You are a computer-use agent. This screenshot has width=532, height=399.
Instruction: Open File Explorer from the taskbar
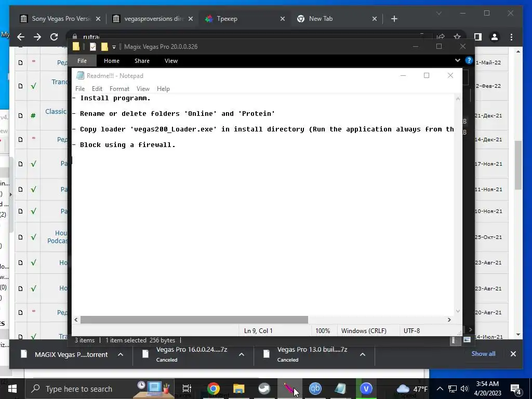click(x=239, y=389)
